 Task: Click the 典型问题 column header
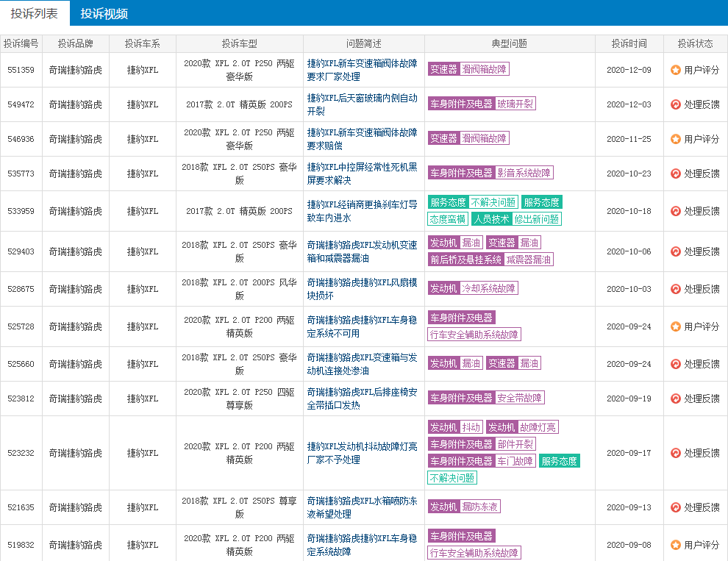[x=510, y=43]
